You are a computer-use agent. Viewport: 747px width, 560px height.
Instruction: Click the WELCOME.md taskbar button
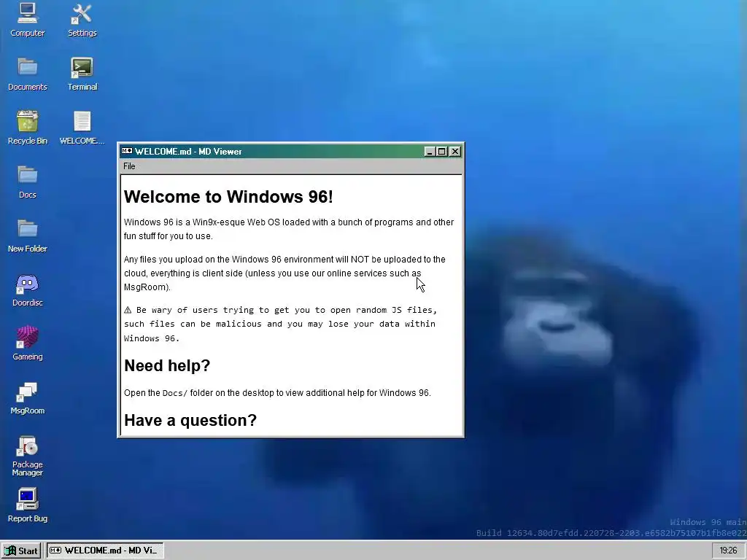click(x=105, y=551)
